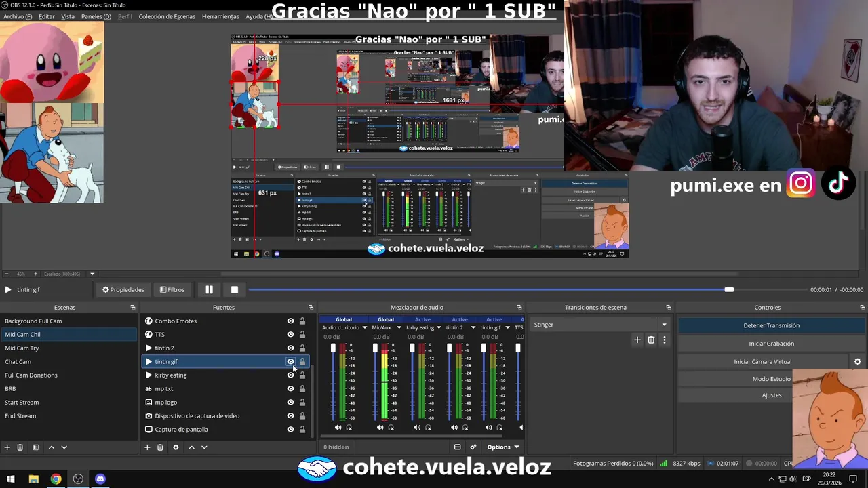The image size is (868, 488).
Task: Move scene up in the Escenas toolbar
Action: tap(51, 447)
